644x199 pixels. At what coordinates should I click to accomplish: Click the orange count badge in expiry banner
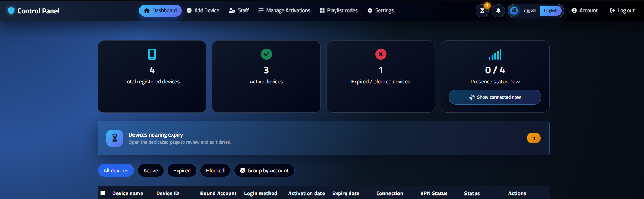(534, 138)
